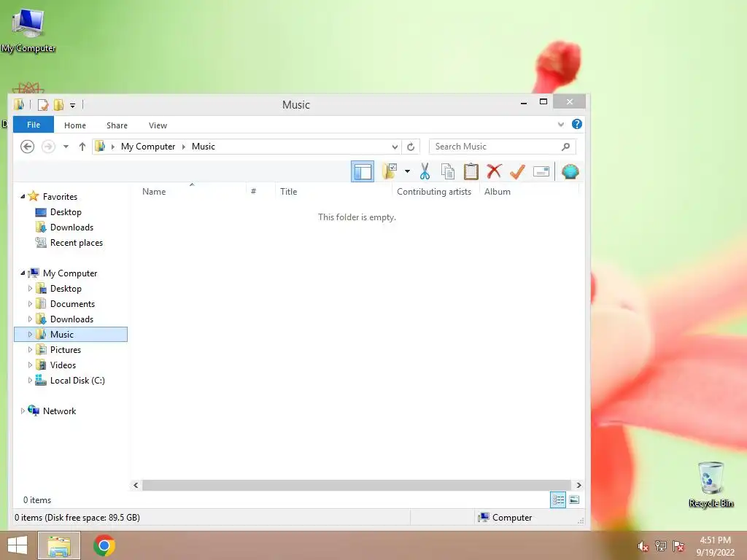Select Desktop under Favorites
The image size is (747, 560).
point(66,212)
